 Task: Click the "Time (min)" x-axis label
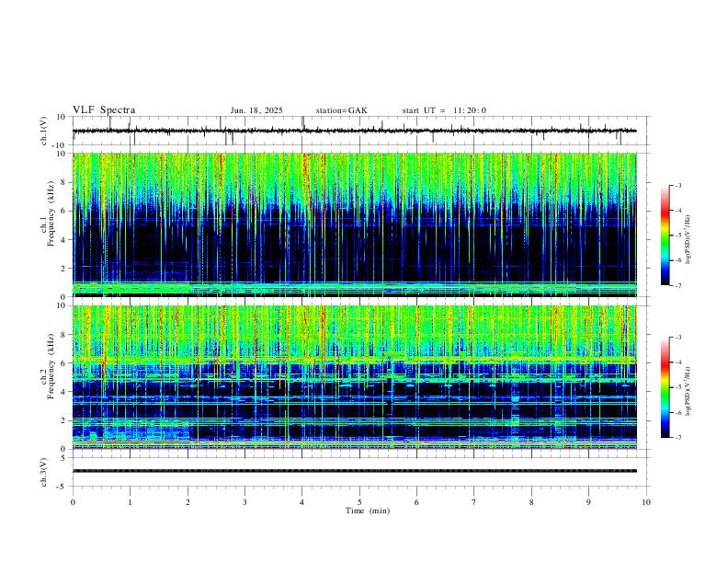tap(368, 511)
